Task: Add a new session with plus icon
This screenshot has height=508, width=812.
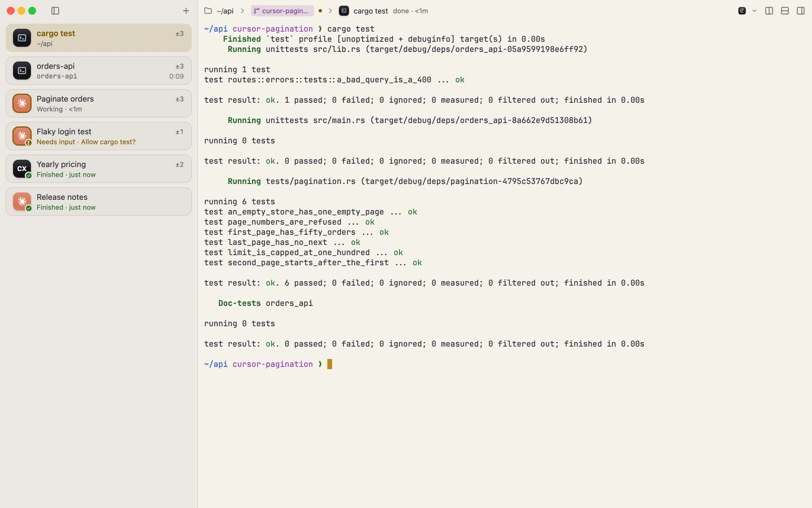Action: [186, 11]
